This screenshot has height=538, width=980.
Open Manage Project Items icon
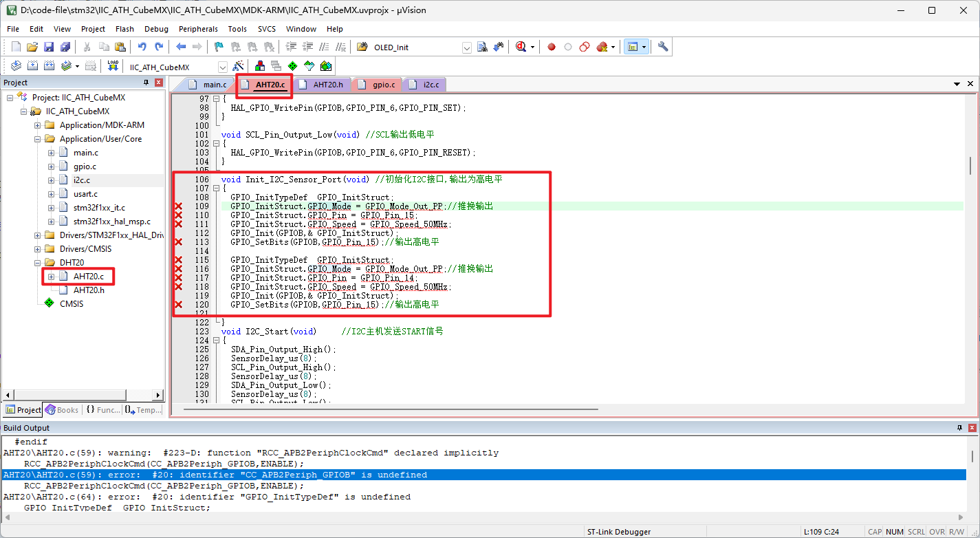click(x=260, y=66)
